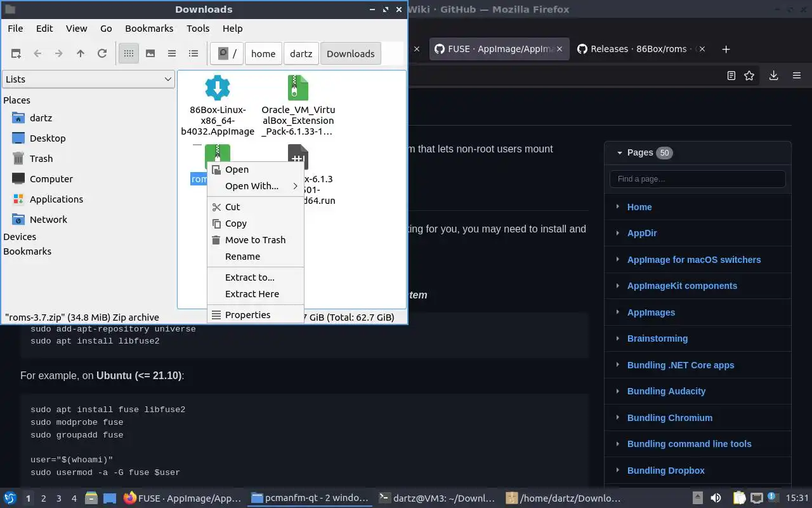The width and height of the screenshot is (812, 508).
Task: Focus the Find a page search field
Action: [698, 179]
